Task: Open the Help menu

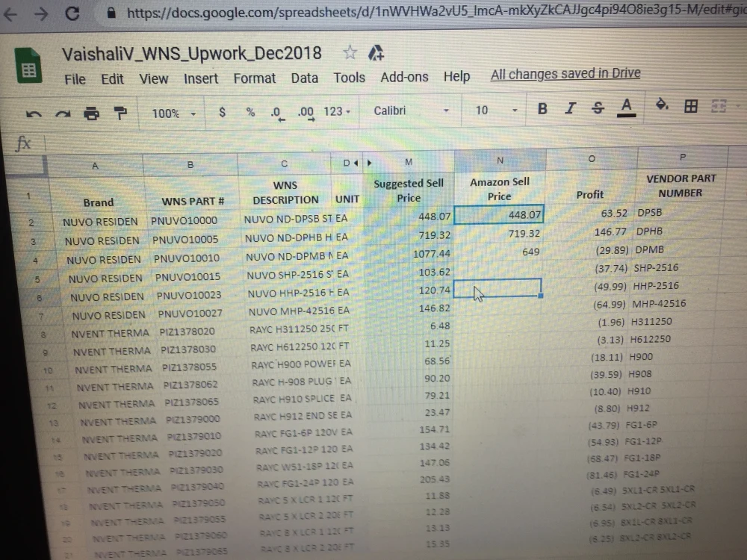Action: (x=456, y=76)
